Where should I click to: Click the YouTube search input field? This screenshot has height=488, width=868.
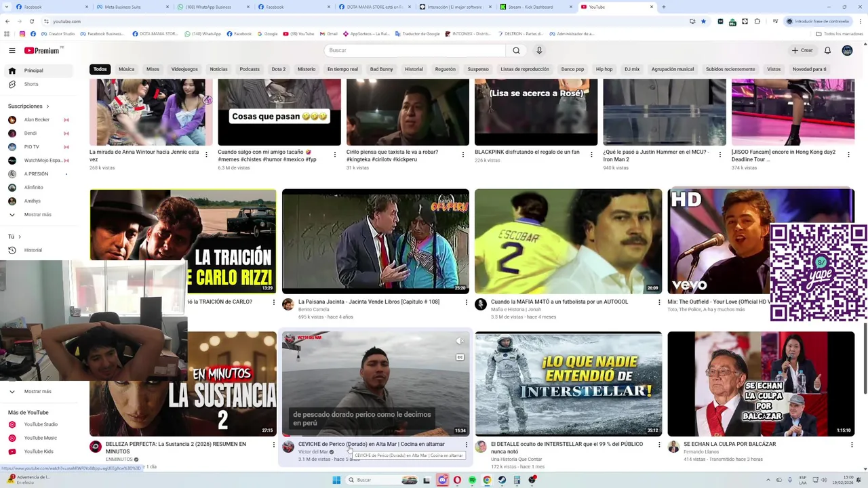click(415, 50)
